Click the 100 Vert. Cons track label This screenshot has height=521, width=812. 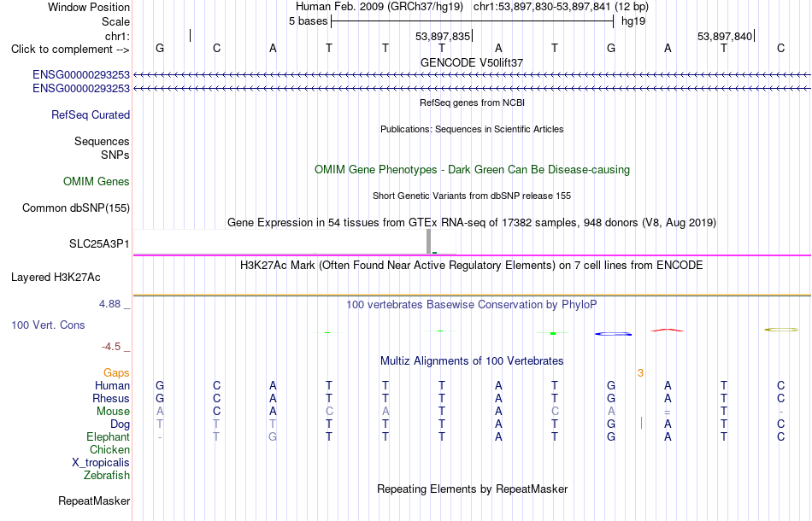[x=48, y=325]
